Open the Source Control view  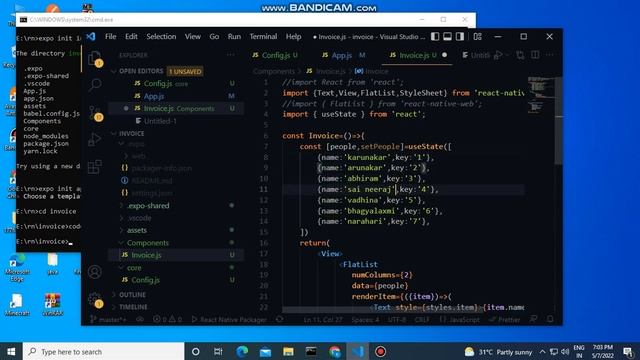click(95, 112)
